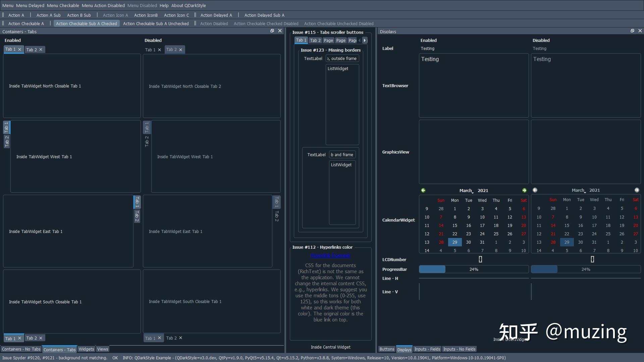Close Tab 1 in enabled south tabs
The width and height of the screenshot is (644, 362).
tap(19, 338)
